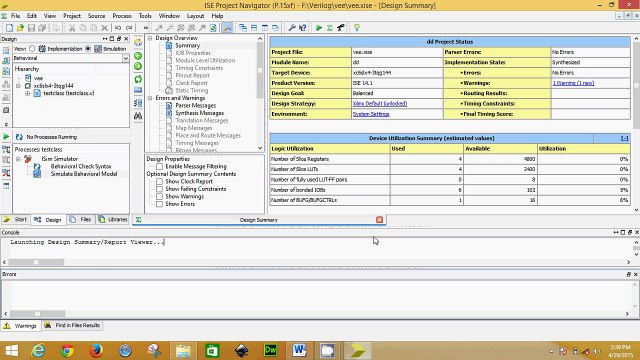The image size is (640, 360).
Task: Click the home icon in Design Summary sidebar
Action: (x=138, y=42)
